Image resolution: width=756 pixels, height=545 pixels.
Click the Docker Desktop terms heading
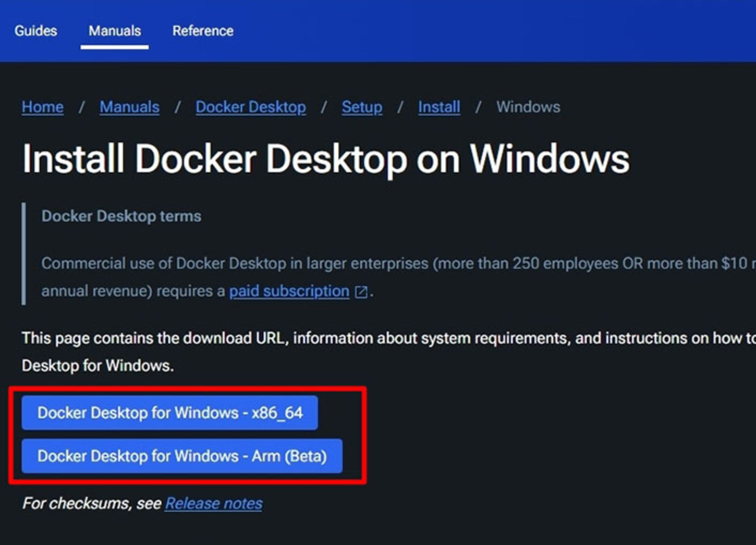coord(121,216)
